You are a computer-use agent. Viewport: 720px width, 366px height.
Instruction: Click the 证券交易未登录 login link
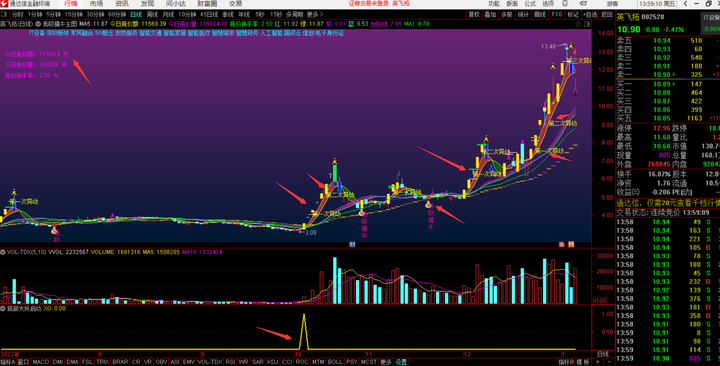pos(368,4)
